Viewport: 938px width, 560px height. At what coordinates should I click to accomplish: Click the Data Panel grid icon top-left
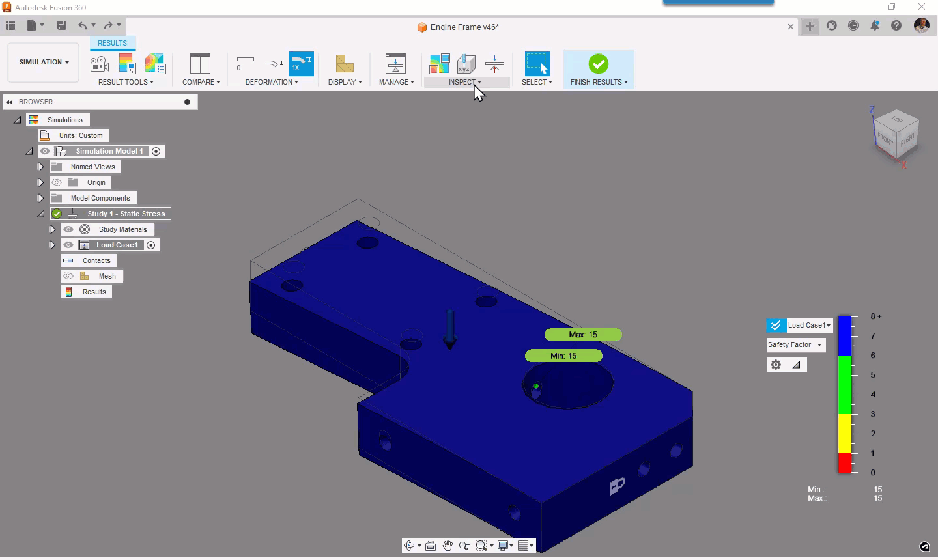[x=10, y=25]
